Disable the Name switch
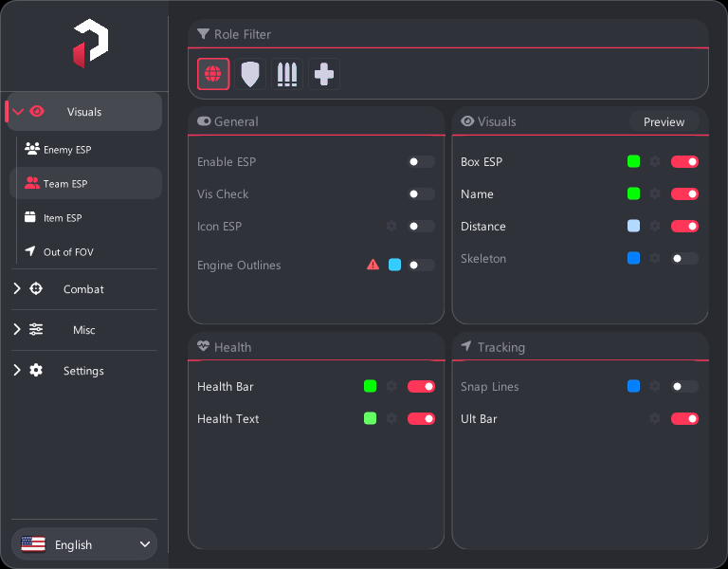Viewport: 728px width, 569px height. tap(684, 193)
